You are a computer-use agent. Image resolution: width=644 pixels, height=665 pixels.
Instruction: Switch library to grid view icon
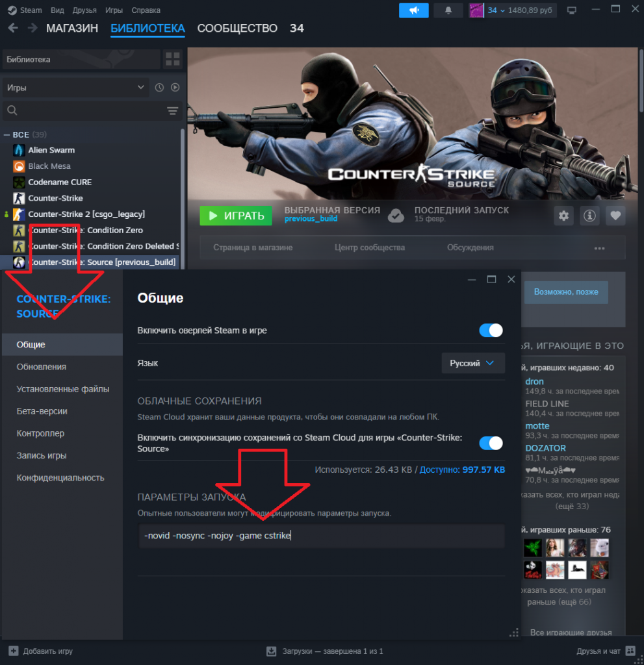pyautogui.click(x=173, y=59)
